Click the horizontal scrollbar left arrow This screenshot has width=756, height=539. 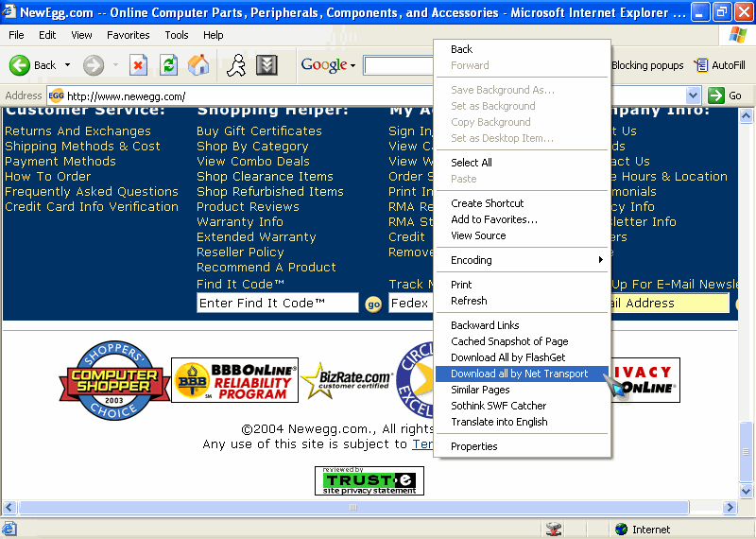(9, 507)
